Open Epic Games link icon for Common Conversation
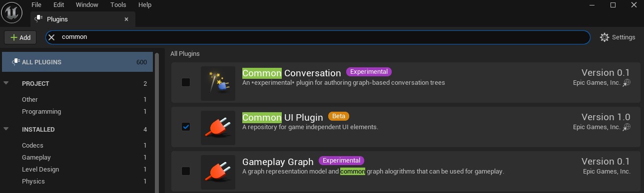The height and width of the screenshot is (193, 644). pyautogui.click(x=627, y=83)
